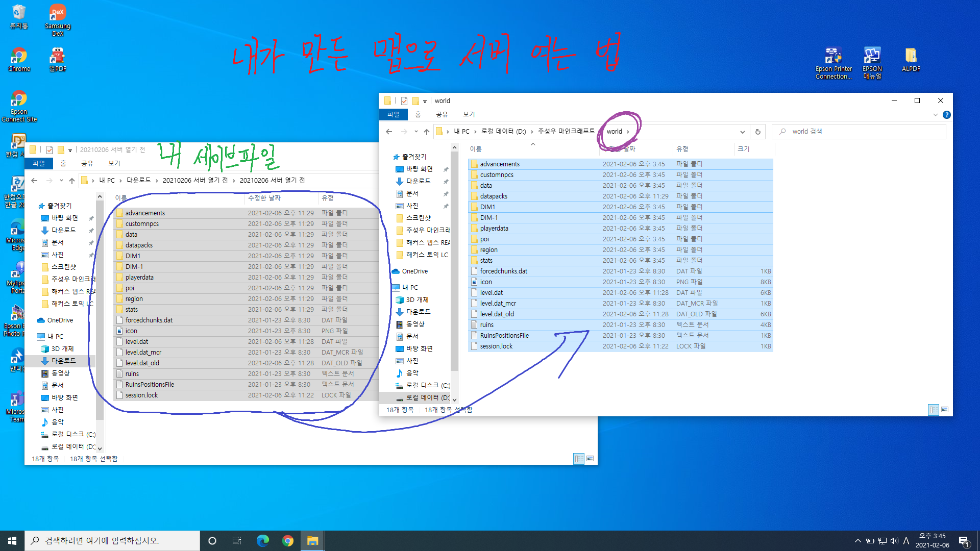This screenshot has width=980, height=551.
Task: Click the Back arrow in world window
Action: tap(389, 132)
